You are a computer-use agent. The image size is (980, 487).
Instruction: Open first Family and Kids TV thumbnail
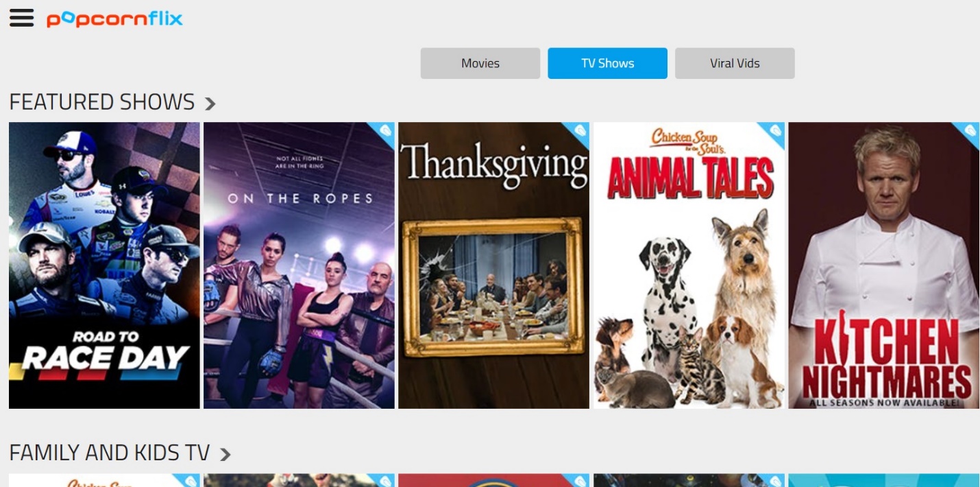pyautogui.click(x=104, y=480)
